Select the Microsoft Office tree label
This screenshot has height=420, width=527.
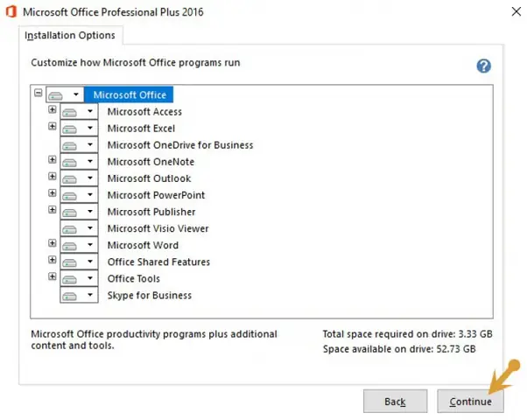[130, 94]
